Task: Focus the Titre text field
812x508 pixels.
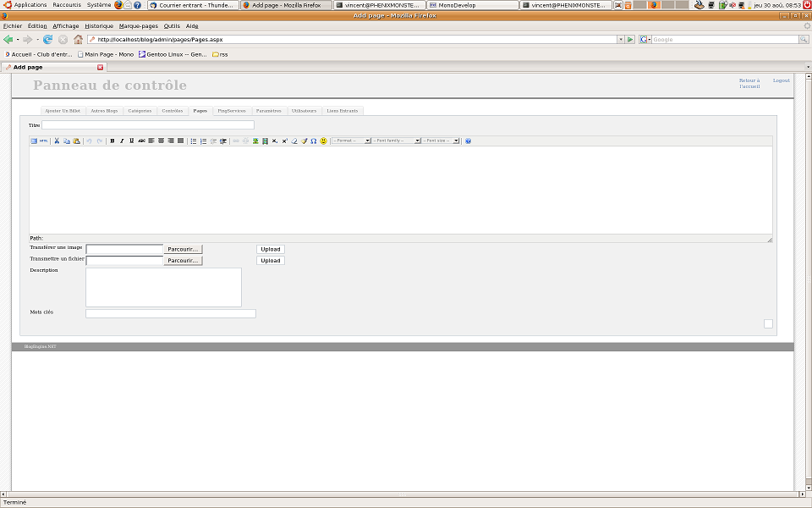Action: point(148,125)
